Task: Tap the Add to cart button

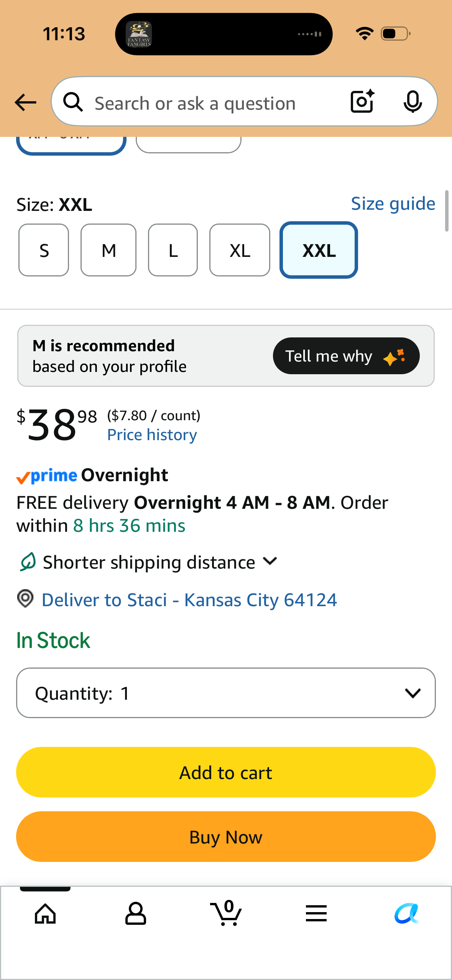Action: (226, 772)
